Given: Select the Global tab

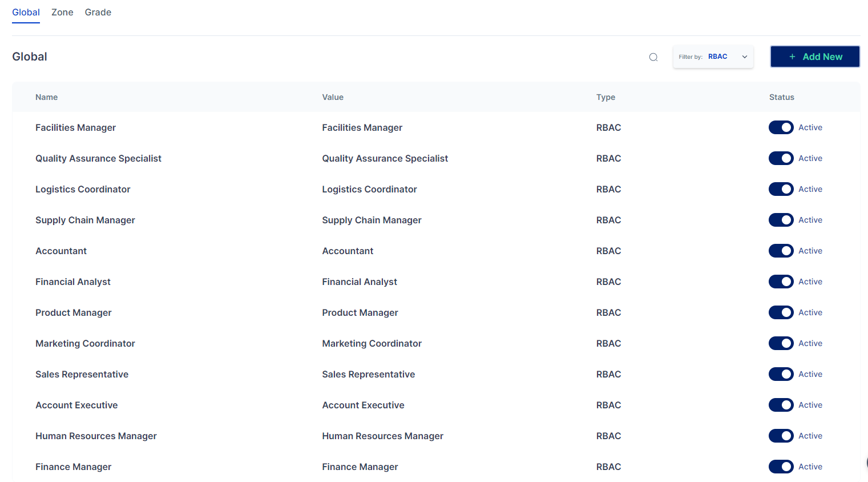Looking at the screenshot, I should [x=26, y=12].
